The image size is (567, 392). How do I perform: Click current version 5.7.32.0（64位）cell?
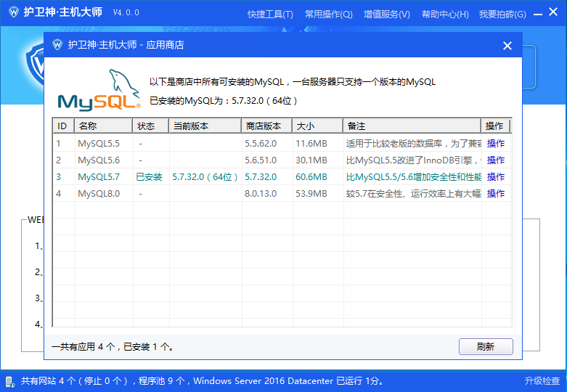point(205,177)
